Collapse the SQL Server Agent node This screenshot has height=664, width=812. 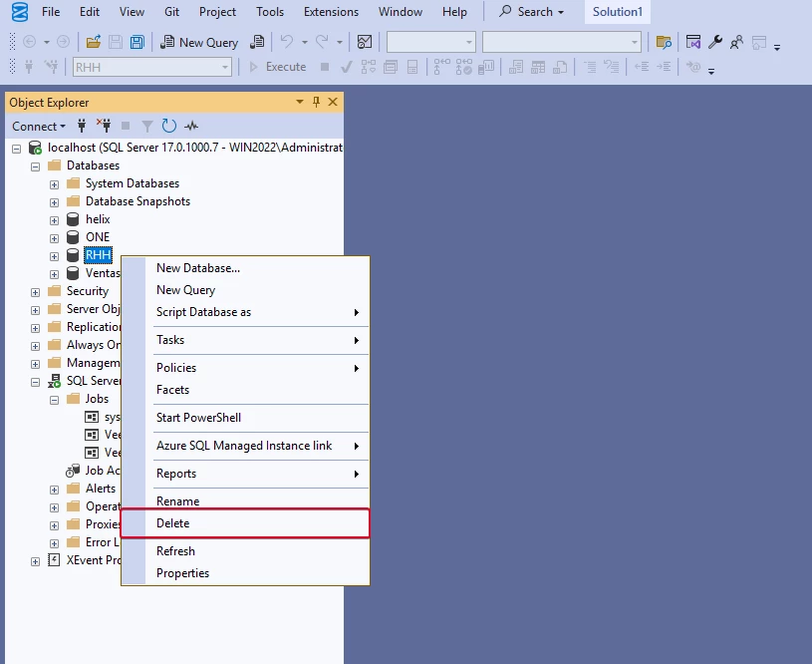(35, 383)
